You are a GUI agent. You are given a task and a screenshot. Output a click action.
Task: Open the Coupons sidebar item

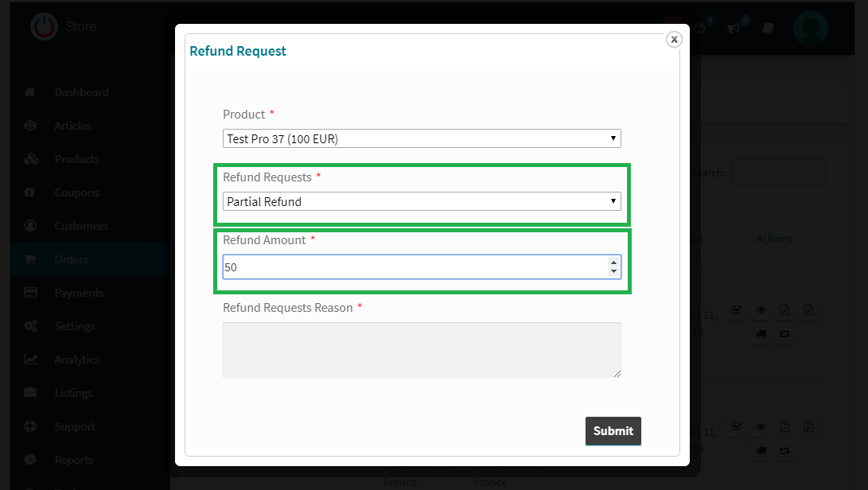tap(77, 192)
